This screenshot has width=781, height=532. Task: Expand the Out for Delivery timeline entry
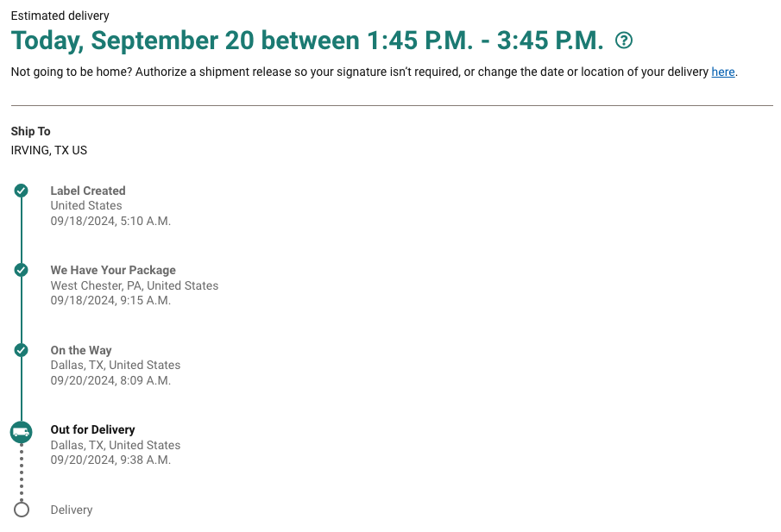coord(92,429)
